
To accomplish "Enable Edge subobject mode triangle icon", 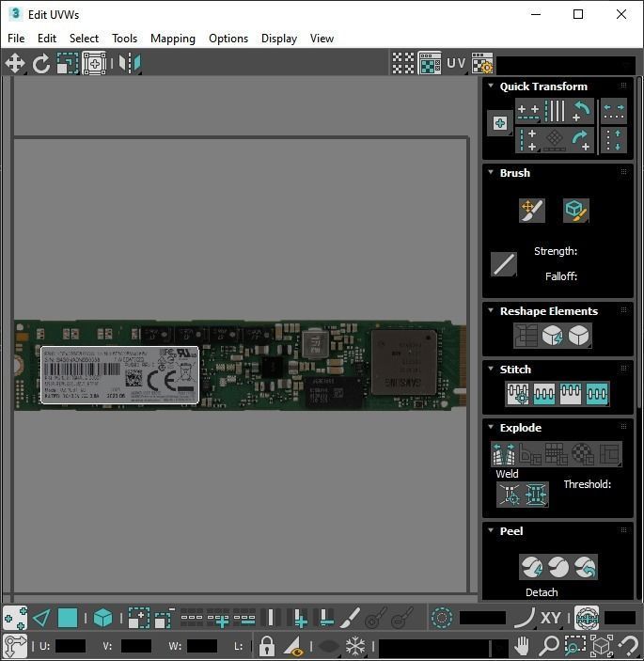I will click(x=41, y=619).
